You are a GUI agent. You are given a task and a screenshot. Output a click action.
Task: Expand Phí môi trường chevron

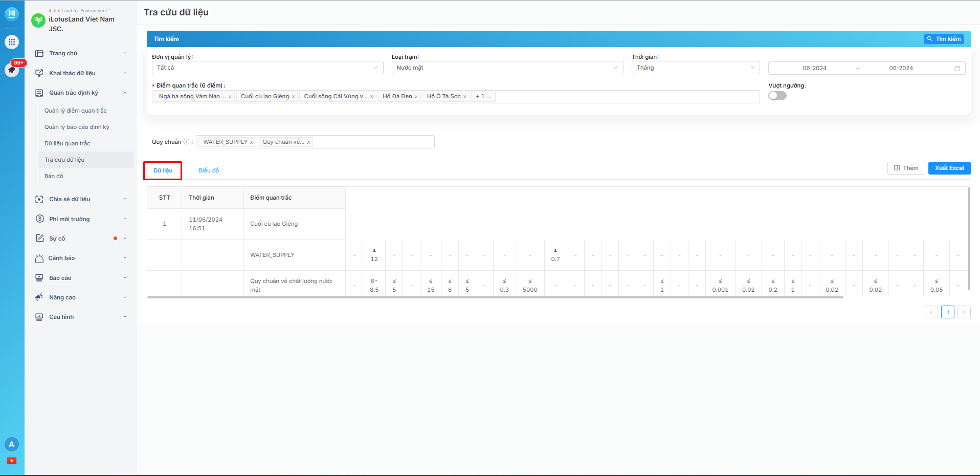[125, 219]
